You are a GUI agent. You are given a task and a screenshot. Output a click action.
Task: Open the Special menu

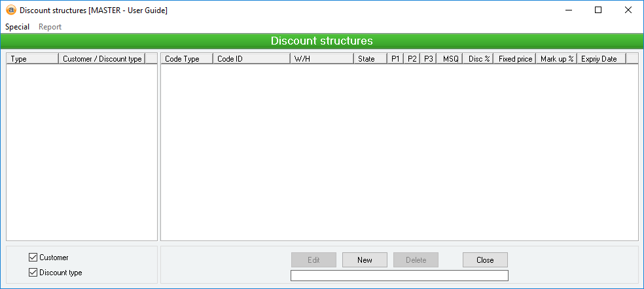[x=18, y=27]
